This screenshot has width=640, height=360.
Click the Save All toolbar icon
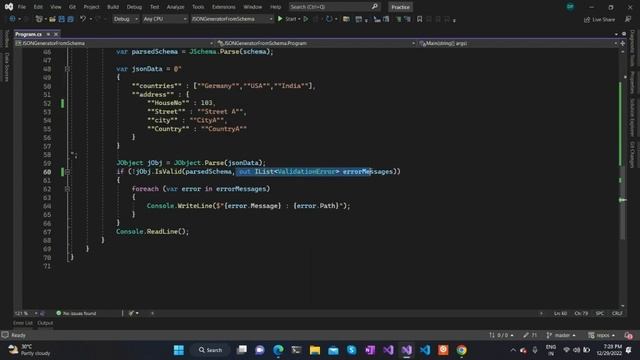coord(70,19)
